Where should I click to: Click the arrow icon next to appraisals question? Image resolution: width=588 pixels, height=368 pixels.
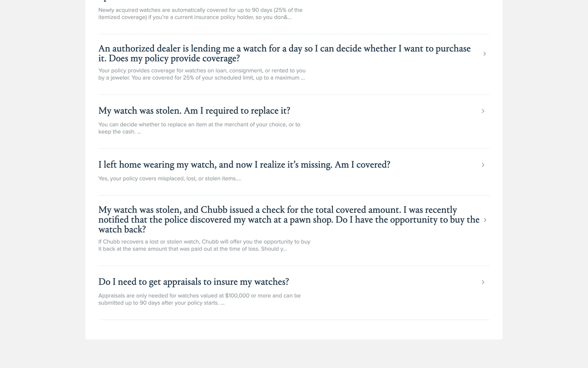pos(483,282)
